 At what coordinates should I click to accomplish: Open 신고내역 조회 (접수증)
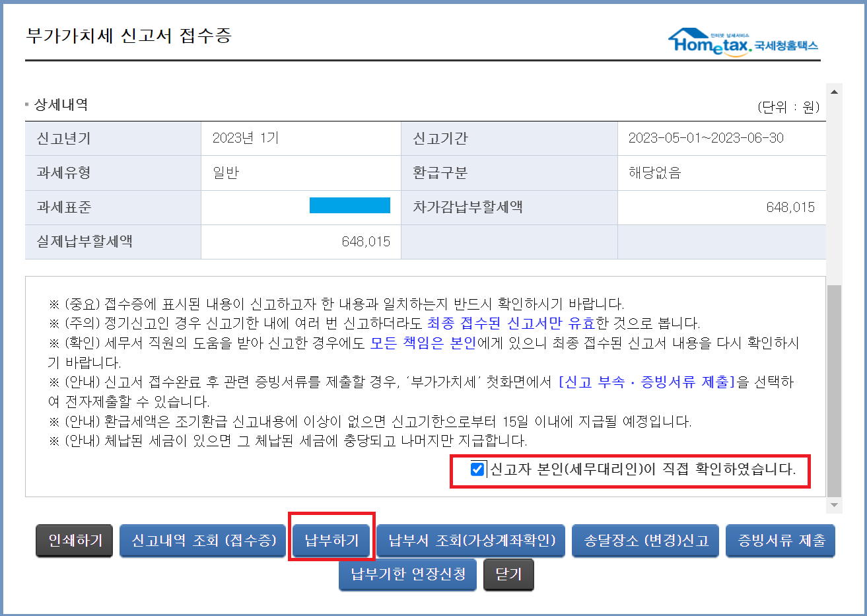203,541
